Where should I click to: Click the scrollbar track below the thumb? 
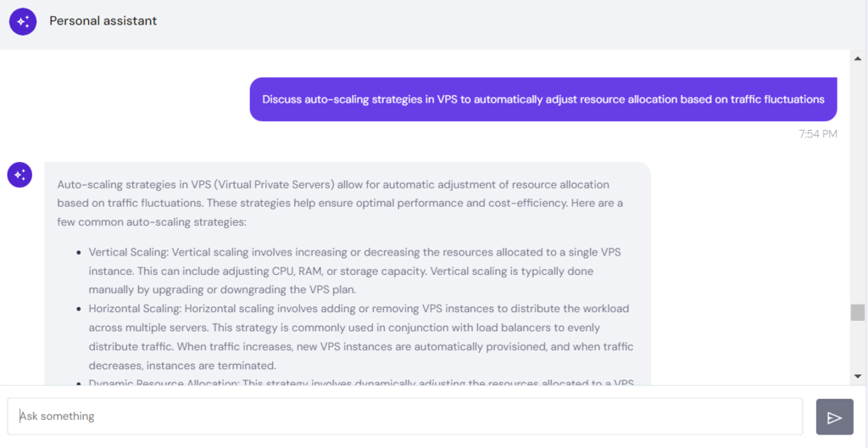coord(858,346)
